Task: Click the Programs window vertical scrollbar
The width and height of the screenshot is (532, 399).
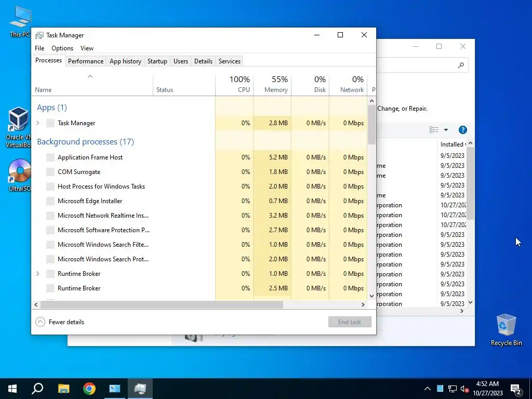Action: pyautogui.click(x=470, y=183)
